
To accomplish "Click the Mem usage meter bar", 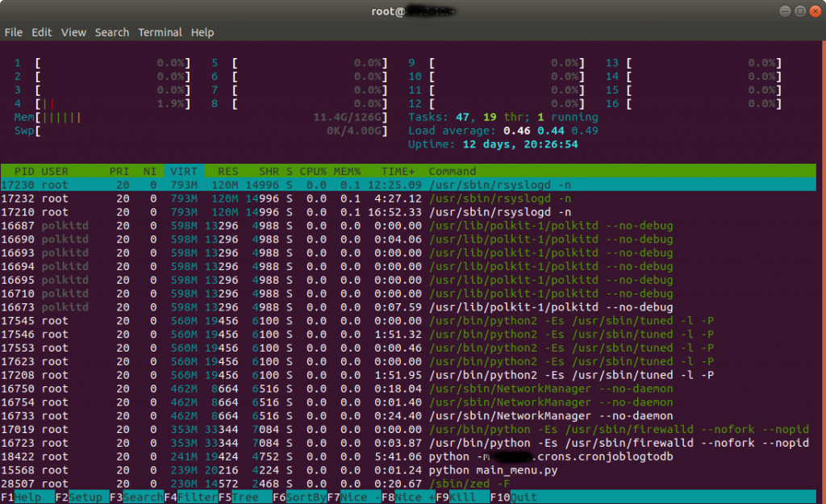I will [201, 118].
